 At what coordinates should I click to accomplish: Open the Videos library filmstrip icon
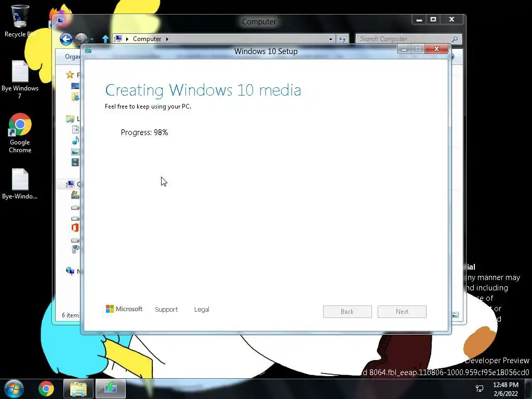pos(75,163)
